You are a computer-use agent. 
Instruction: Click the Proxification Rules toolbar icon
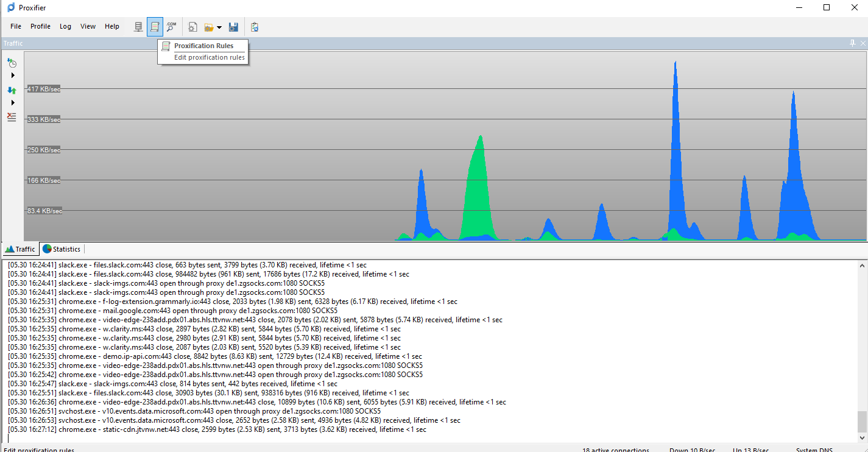(155, 27)
